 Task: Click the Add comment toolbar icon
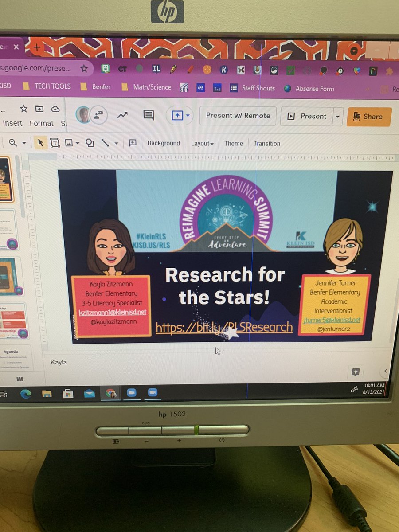point(132,143)
